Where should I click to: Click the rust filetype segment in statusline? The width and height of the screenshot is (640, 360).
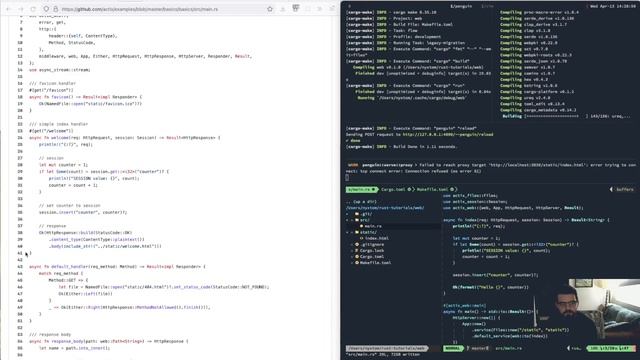coord(575,349)
